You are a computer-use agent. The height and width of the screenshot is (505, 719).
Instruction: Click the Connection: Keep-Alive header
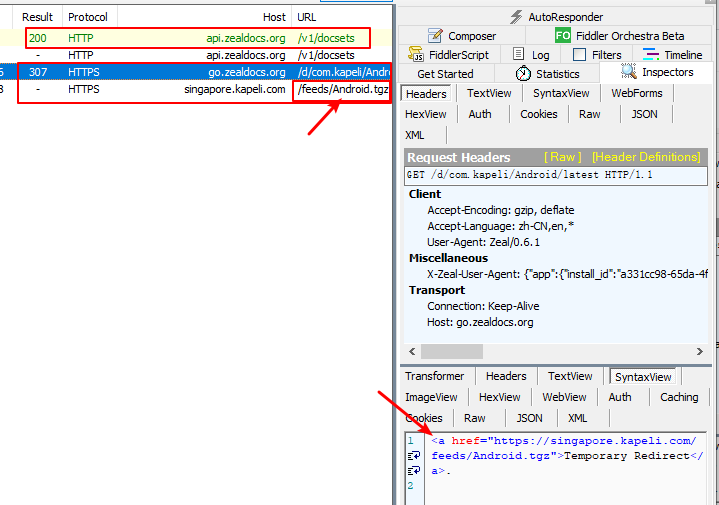[x=483, y=306]
